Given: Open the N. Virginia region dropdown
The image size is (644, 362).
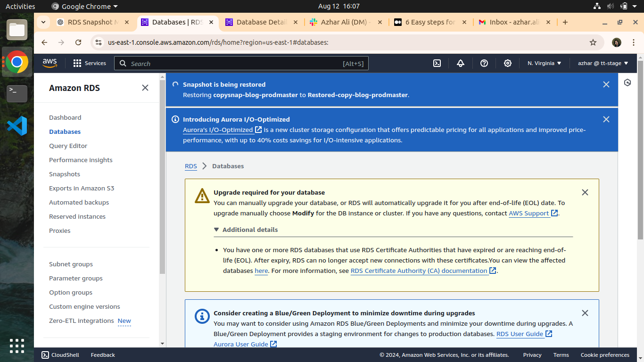Looking at the screenshot, I should pos(544,63).
